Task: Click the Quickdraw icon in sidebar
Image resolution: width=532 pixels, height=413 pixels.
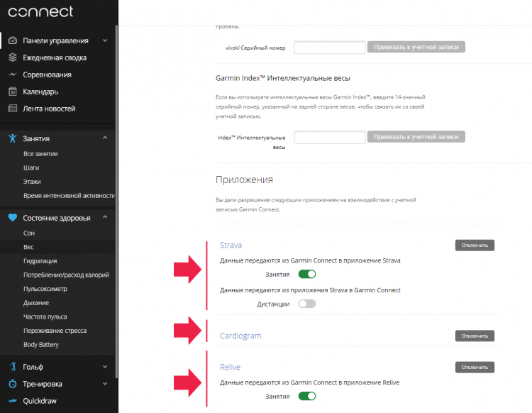Action: [13, 401]
